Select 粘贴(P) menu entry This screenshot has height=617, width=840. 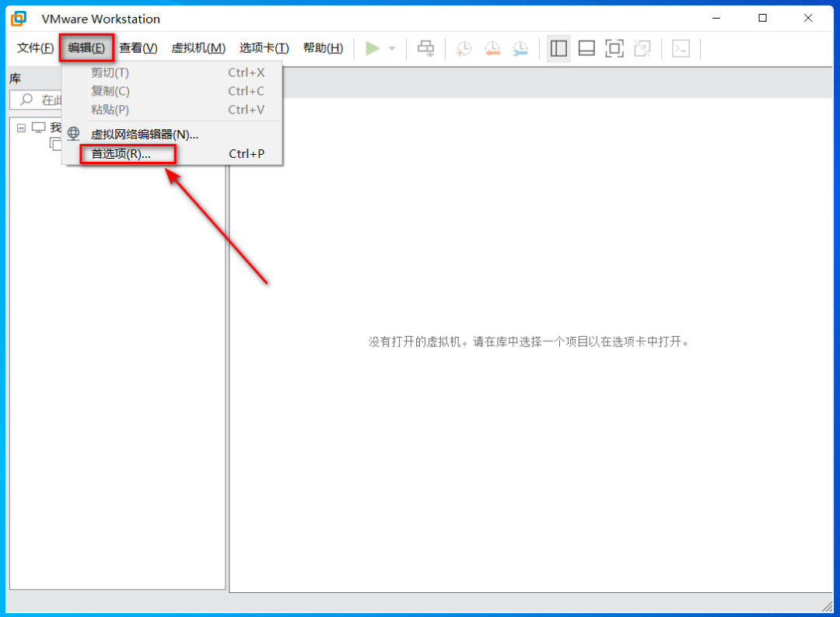171,110
